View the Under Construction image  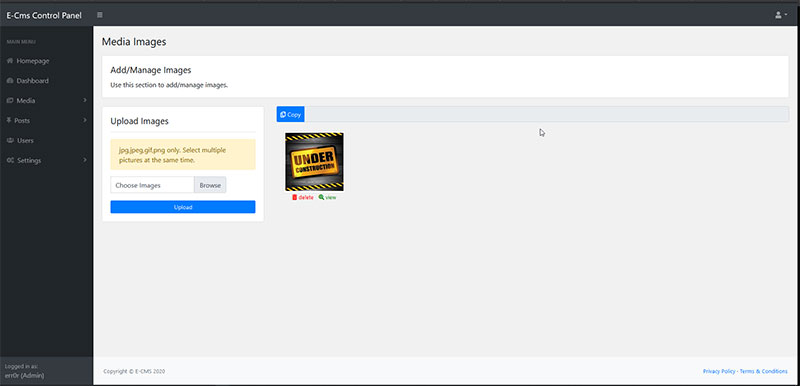tap(328, 197)
